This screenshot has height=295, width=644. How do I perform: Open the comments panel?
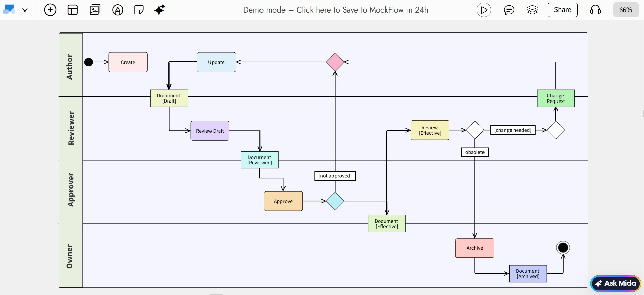[x=509, y=10]
